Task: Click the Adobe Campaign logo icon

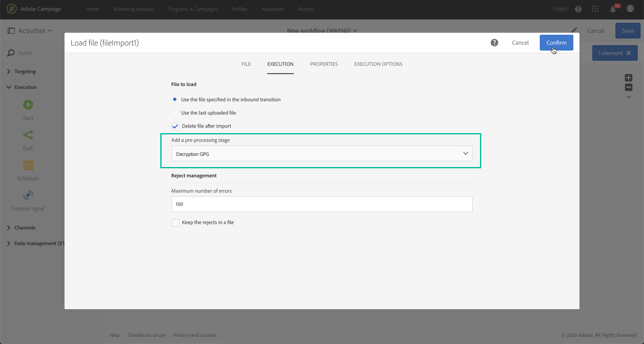Action: click(12, 9)
